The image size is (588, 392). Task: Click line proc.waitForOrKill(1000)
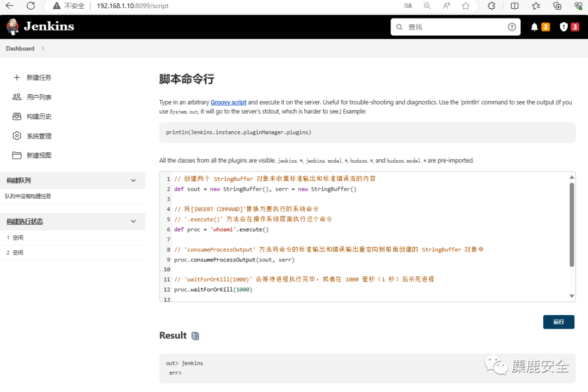(x=213, y=290)
